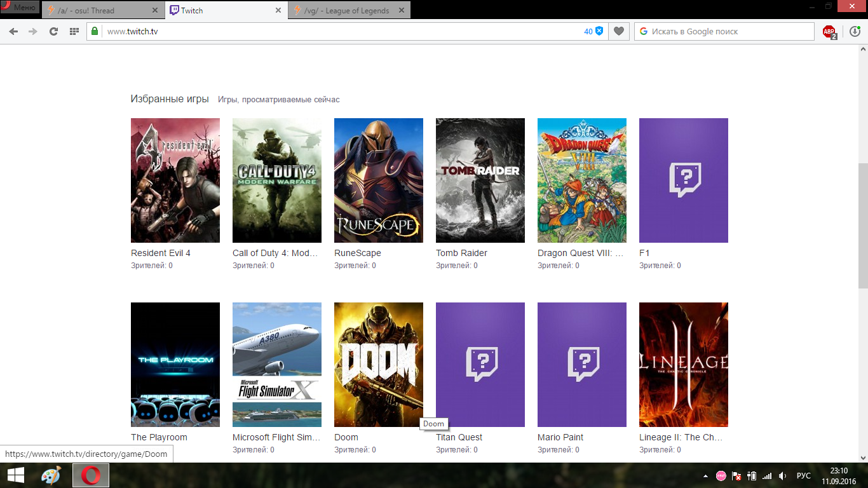This screenshot has width=868, height=488.
Task: Click the Opera taskbar icon
Action: tap(90, 475)
